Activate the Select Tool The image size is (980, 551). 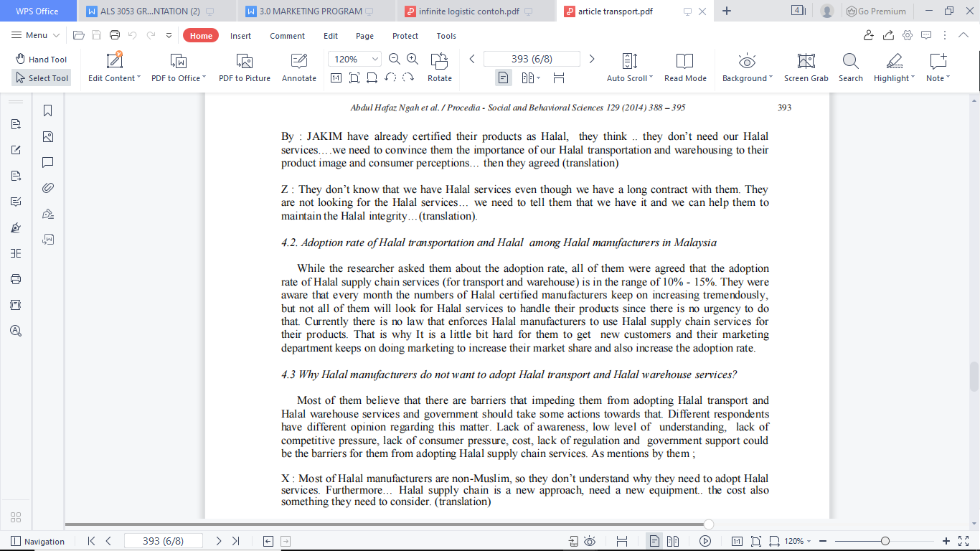pos(41,78)
